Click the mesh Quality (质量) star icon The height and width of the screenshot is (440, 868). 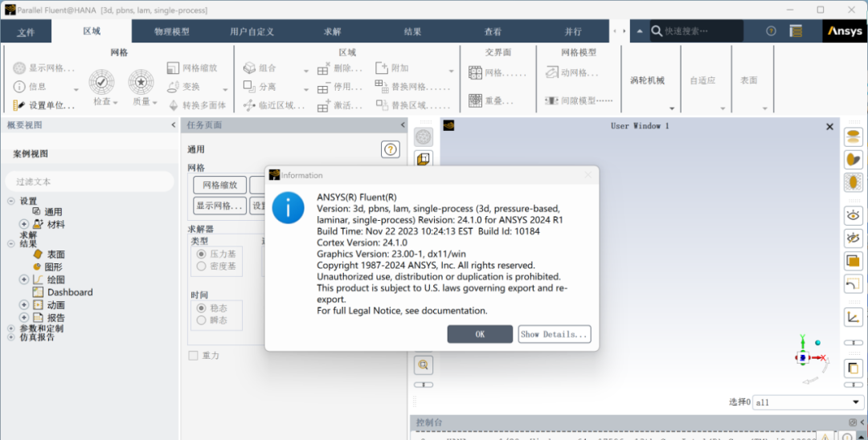click(141, 82)
